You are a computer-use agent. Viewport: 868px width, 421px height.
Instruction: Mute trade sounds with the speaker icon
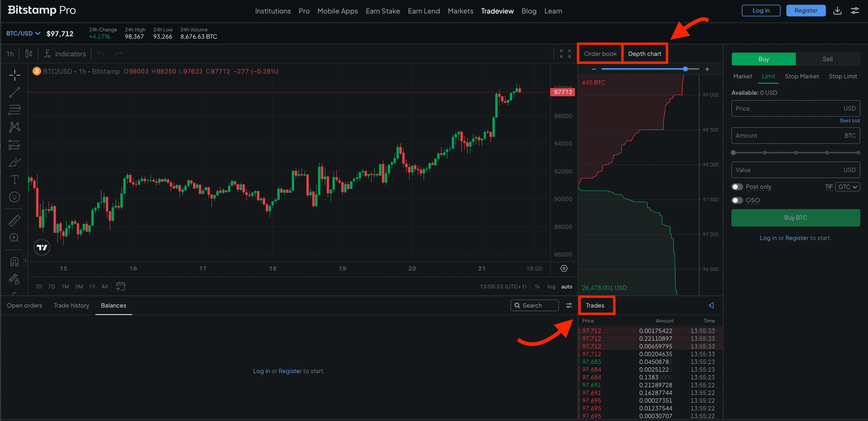click(x=711, y=305)
